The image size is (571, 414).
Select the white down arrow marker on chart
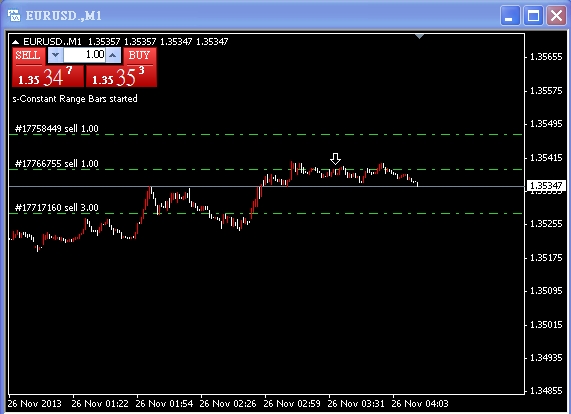[335, 159]
